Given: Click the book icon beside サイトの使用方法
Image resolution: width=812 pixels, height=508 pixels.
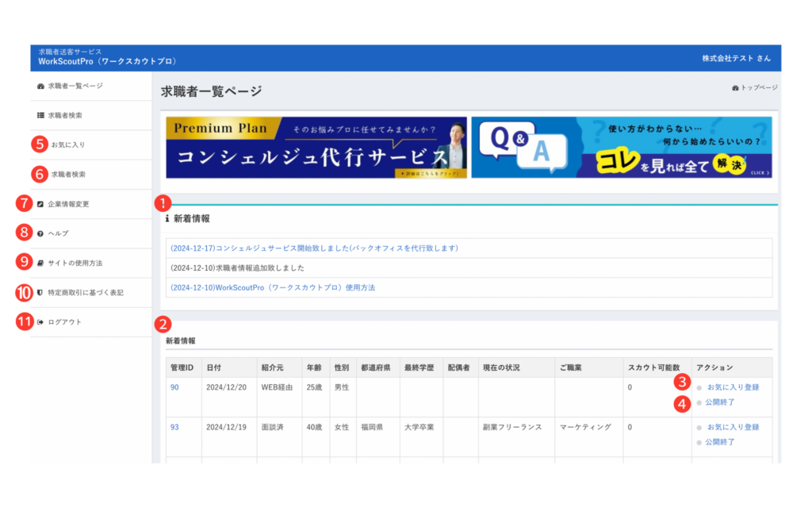Looking at the screenshot, I should click(x=40, y=263).
